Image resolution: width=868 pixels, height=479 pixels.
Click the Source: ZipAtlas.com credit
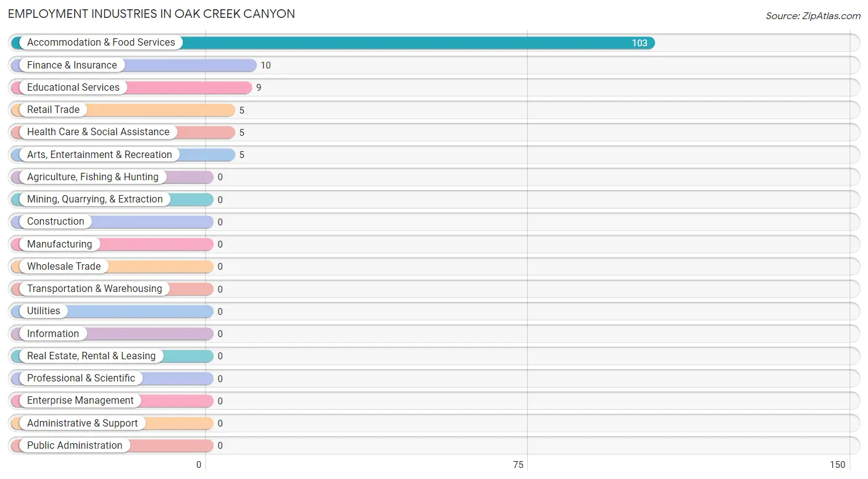[813, 16]
